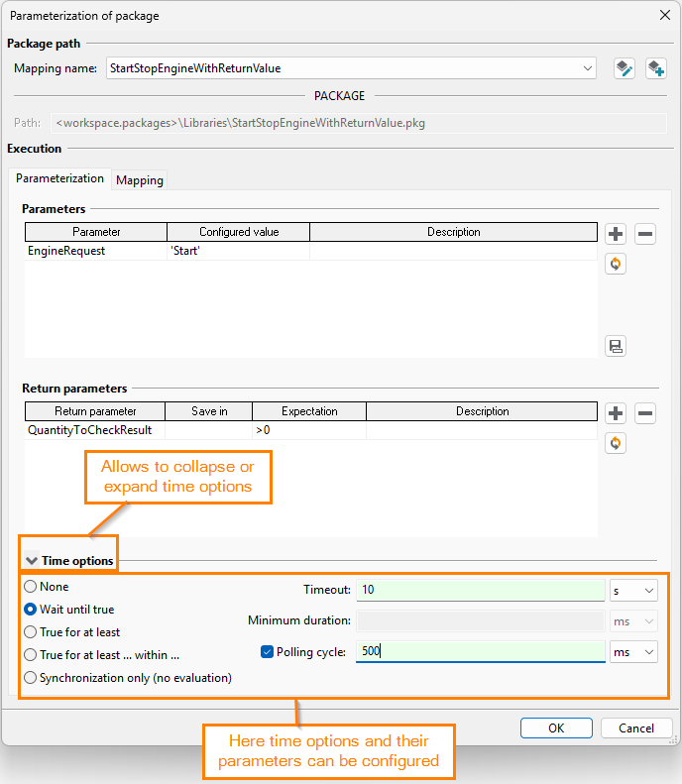The height and width of the screenshot is (784, 682).
Task: Add a return parameter with the plus icon
Action: click(616, 413)
